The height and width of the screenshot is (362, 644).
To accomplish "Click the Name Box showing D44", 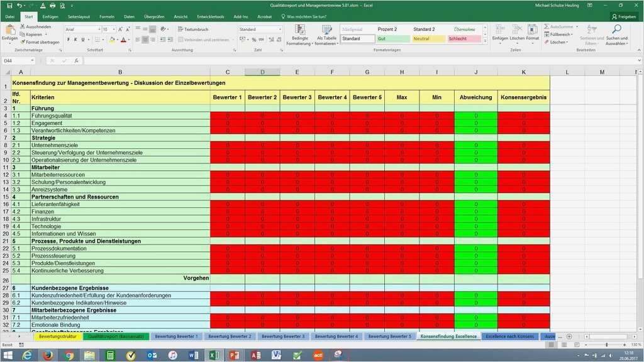I will pos(18,61).
